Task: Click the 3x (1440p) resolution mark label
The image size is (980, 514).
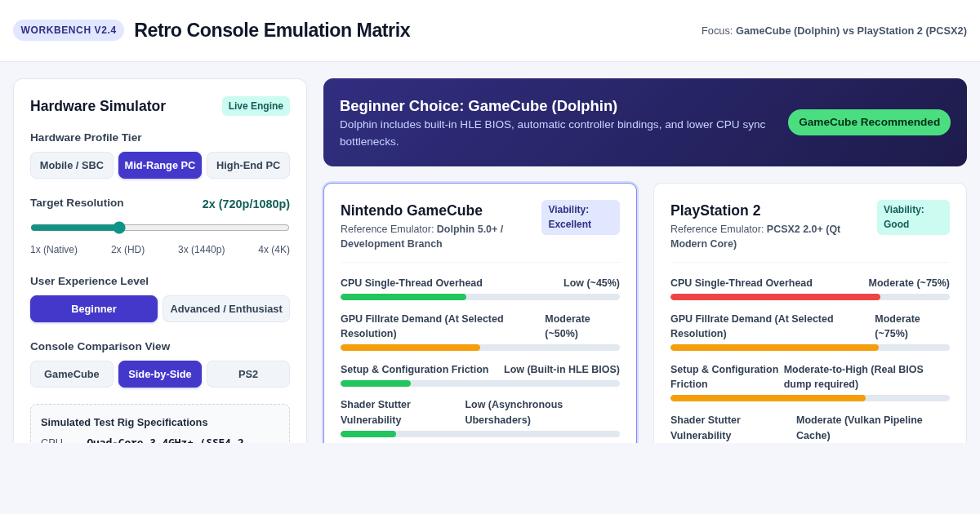Action: (202, 250)
